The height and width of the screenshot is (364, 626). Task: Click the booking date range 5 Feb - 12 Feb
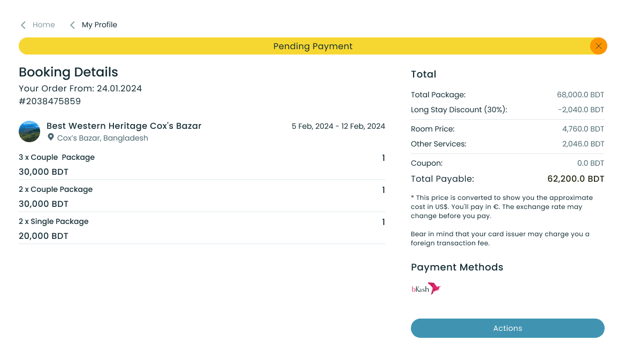pyautogui.click(x=338, y=127)
